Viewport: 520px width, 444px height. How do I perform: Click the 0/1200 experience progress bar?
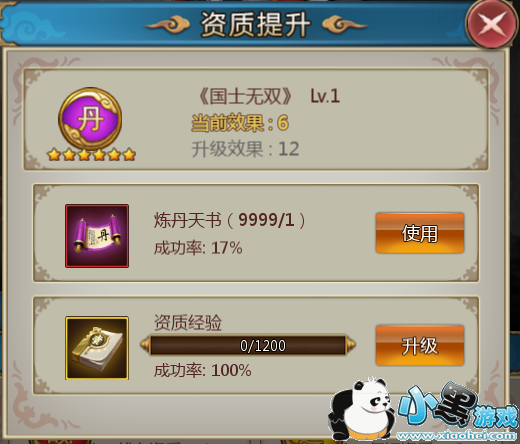pos(248,345)
